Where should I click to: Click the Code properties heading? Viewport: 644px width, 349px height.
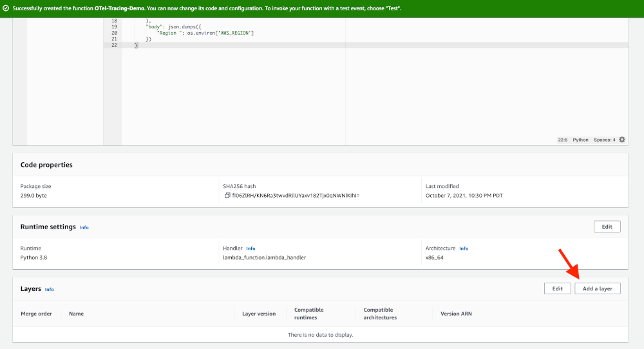[x=46, y=165]
